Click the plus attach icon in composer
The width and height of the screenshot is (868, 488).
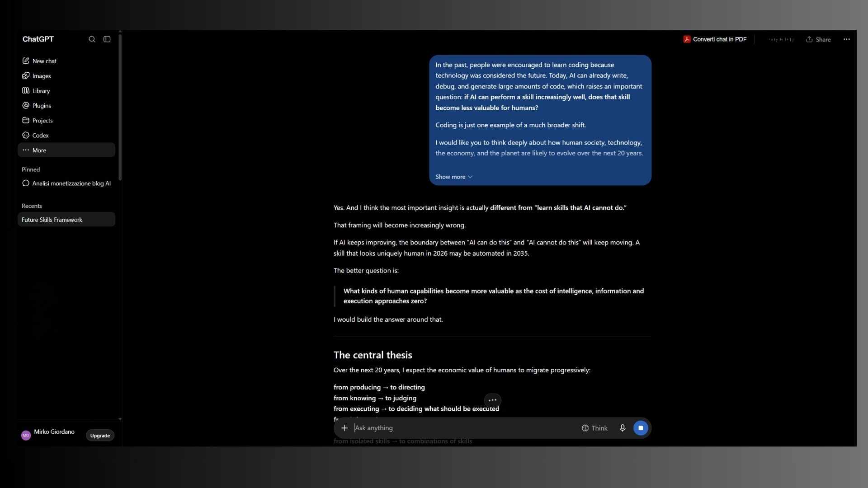pos(344,428)
